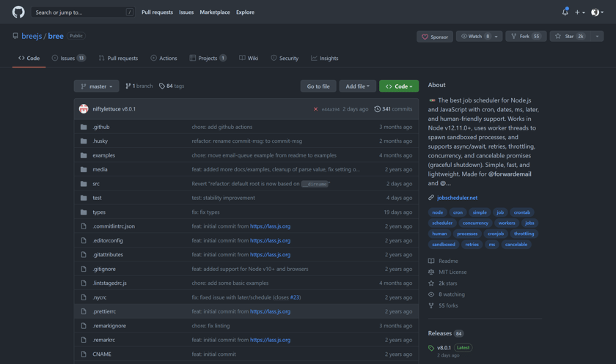Focus the Search or jump to field
The image size is (616, 364).
(83, 12)
